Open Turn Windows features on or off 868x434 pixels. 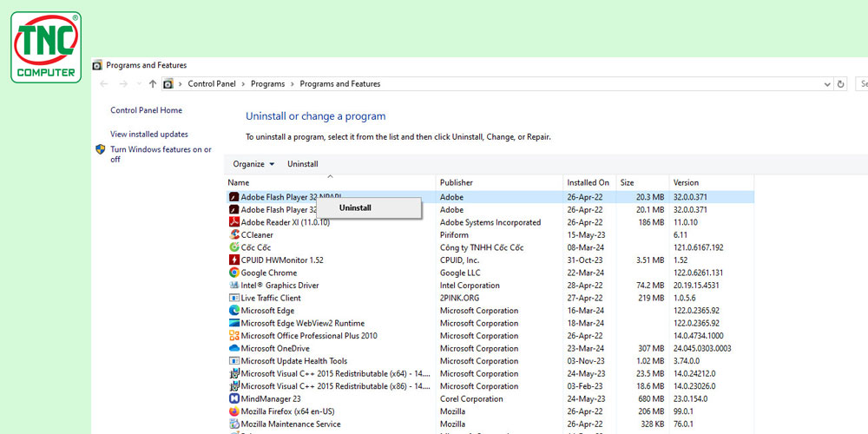(x=161, y=155)
